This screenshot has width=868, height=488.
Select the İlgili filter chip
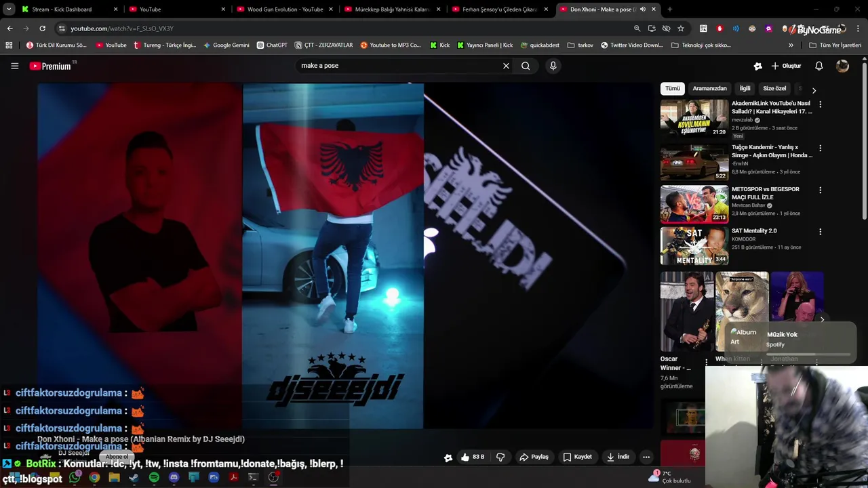(745, 89)
